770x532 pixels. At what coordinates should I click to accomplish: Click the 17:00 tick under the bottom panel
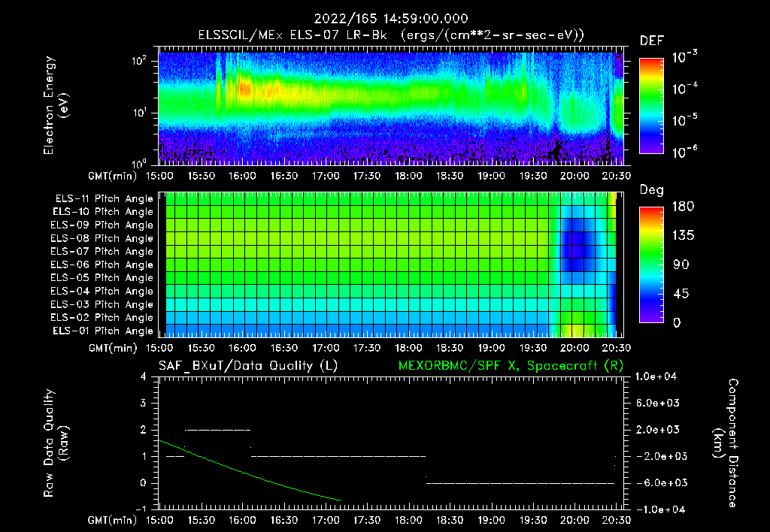click(326, 520)
